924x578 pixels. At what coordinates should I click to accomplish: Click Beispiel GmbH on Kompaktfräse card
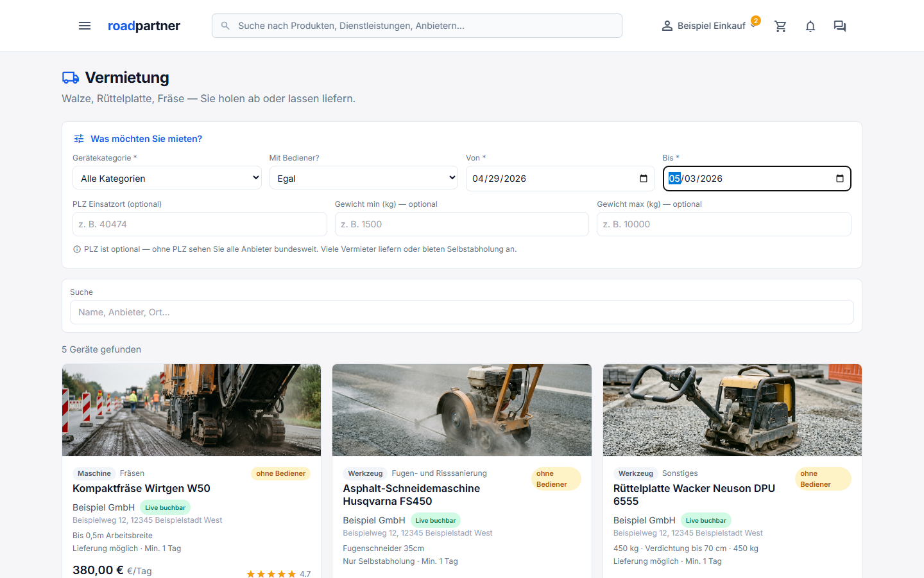tap(103, 507)
